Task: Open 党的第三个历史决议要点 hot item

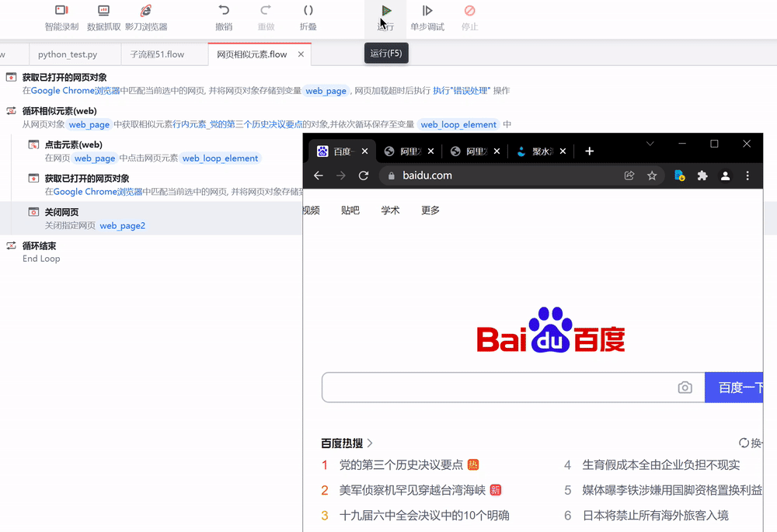Action: [401, 464]
